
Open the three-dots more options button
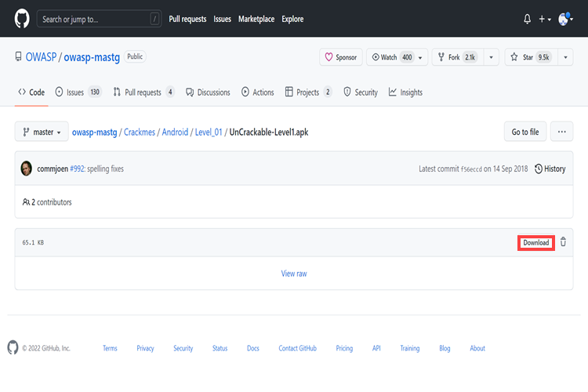coord(562,132)
